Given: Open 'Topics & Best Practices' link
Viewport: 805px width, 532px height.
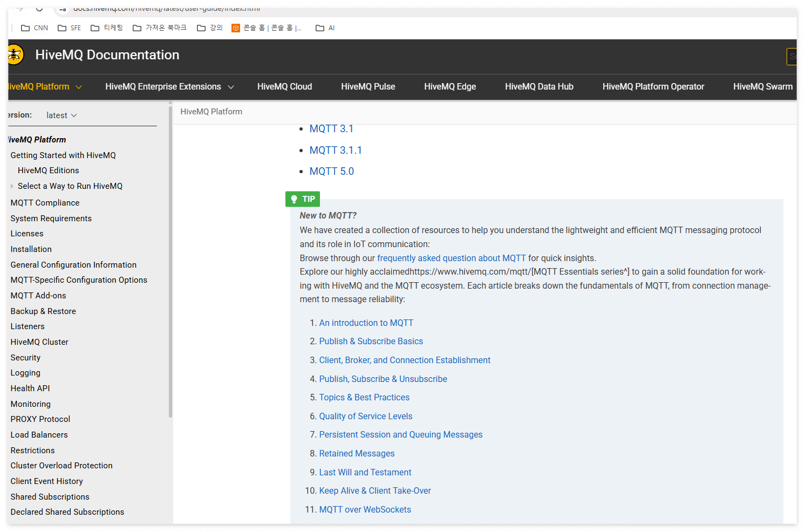Looking at the screenshot, I should 364,398.
